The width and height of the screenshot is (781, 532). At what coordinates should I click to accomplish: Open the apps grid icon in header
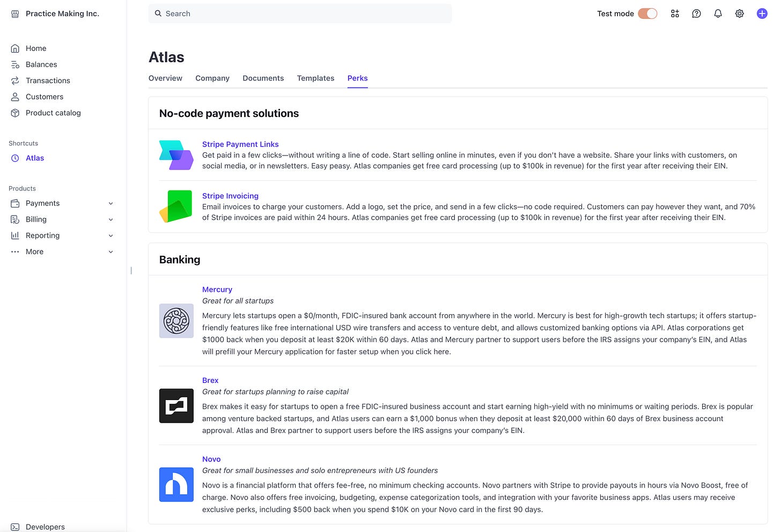tap(675, 14)
